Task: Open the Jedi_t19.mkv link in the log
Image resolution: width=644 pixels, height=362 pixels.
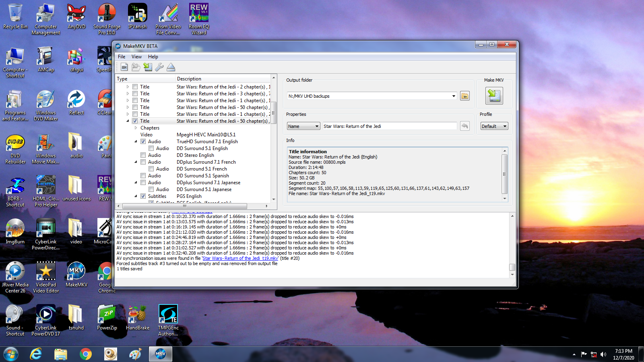Action: pos(240,258)
